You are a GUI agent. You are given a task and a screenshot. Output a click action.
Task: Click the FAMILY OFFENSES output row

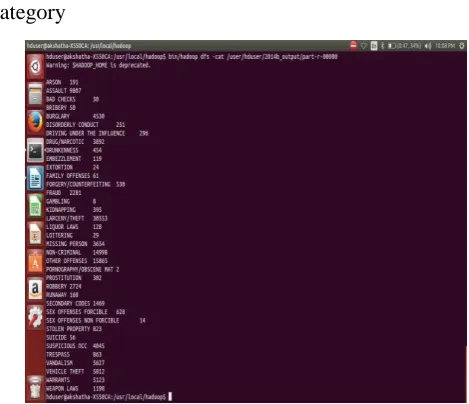pos(72,175)
